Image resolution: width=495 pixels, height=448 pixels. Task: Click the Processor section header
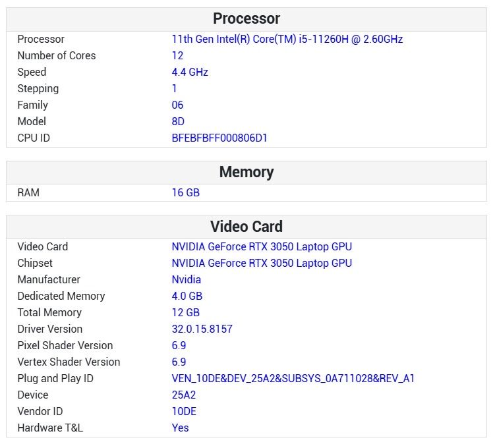[x=247, y=18]
